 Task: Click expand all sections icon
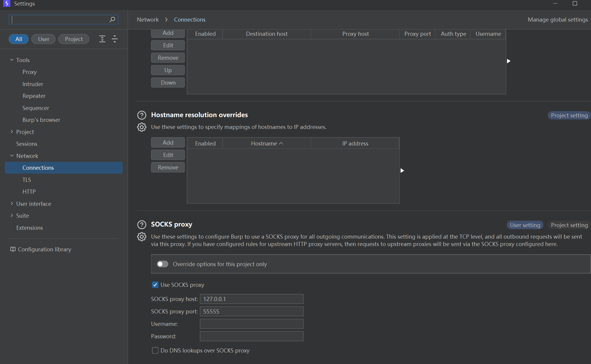point(102,39)
